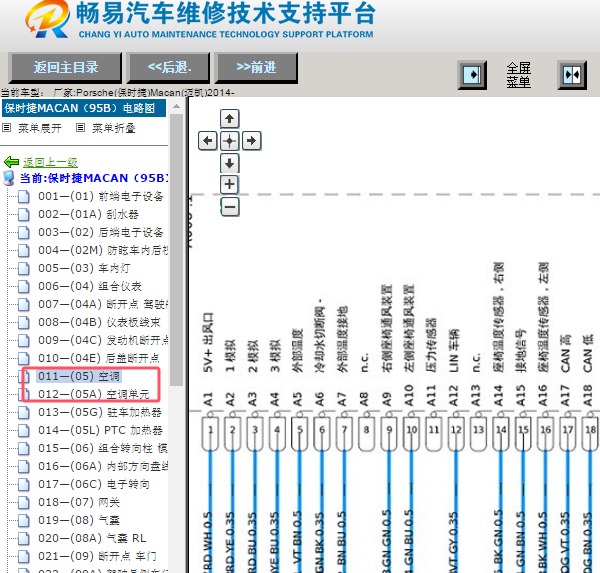Image resolution: width=600 pixels, height=573 pixels.
Task: Click pin label A10 in diagram
Action: click(x=409, y=396)
